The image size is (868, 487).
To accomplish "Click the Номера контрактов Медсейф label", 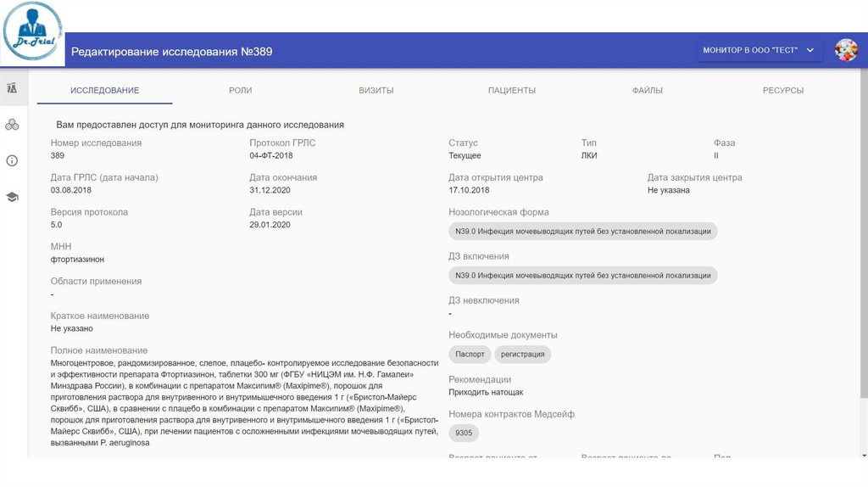I will point(511,414).
